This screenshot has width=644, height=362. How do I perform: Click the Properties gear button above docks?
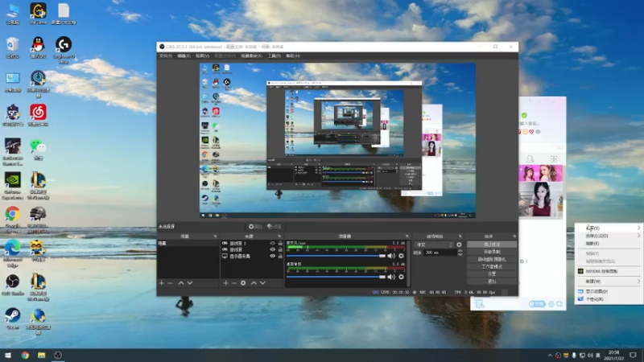255,227
